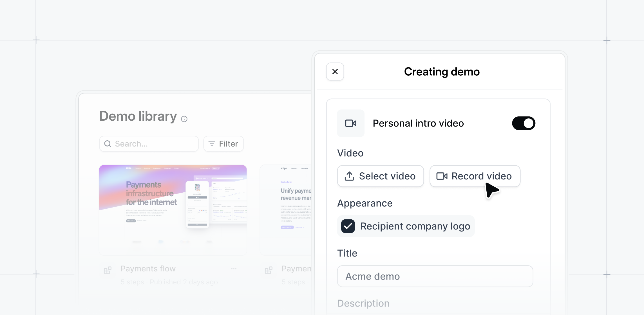The width and height of the screenshot is (644, 315).
Task: Click the info icon beside Demo library heading
Action: (184, 119)
